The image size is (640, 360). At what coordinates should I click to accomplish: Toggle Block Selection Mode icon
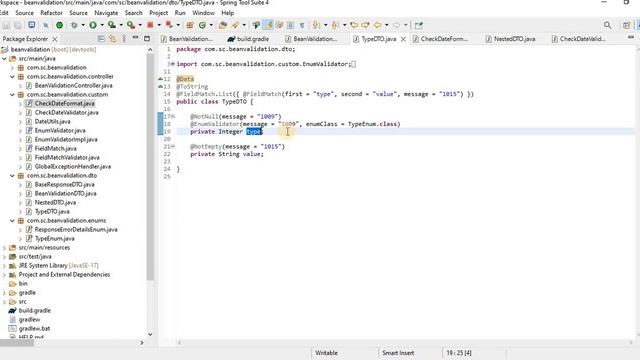click(291, 25)
